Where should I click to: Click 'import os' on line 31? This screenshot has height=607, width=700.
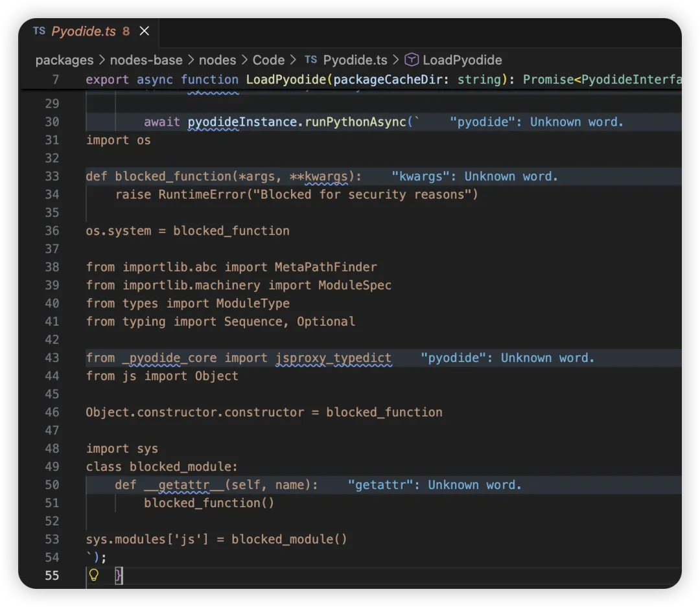tap(119, 140)
